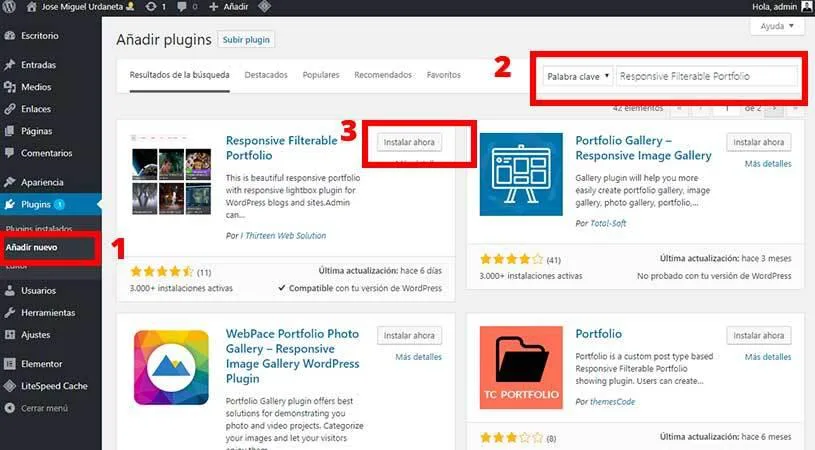
Task: Click the Comentarios speech icon
Action: 9,153
